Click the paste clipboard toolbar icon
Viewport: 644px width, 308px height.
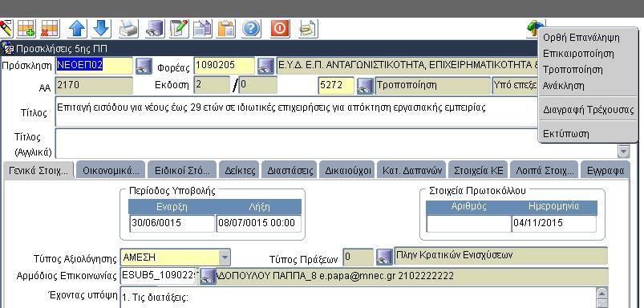coord(226,29)
